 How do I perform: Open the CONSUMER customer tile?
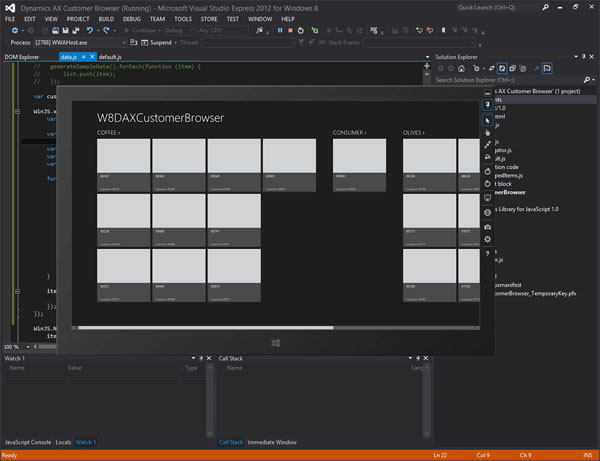[359, 165]
